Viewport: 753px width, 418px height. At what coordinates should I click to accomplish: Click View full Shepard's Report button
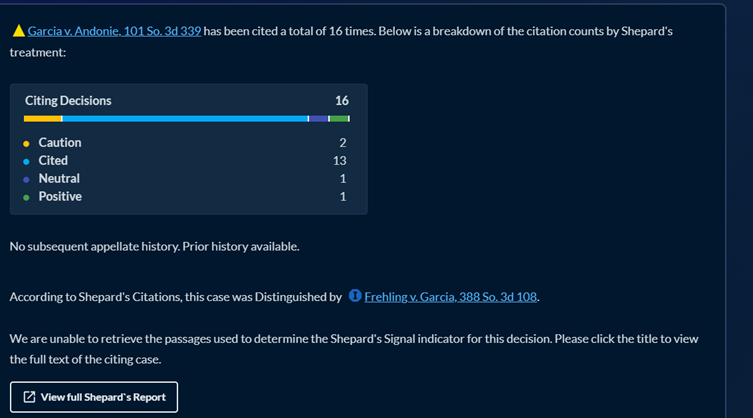click(94, 397)
